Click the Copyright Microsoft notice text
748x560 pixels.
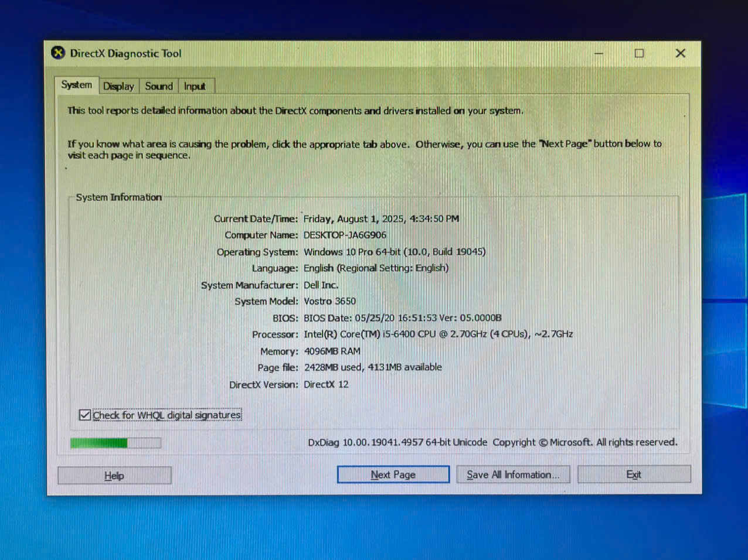(x=584, y=442)
